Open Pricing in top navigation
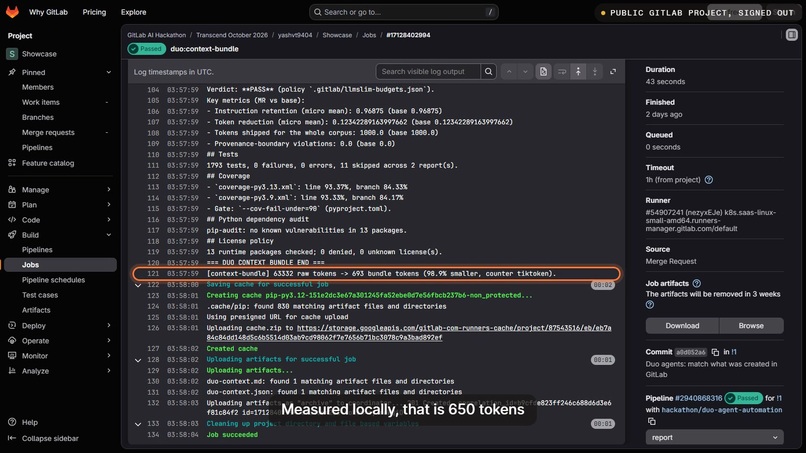Image resolution: width=806 pixels, height=453 pixels. pos(94,12)
